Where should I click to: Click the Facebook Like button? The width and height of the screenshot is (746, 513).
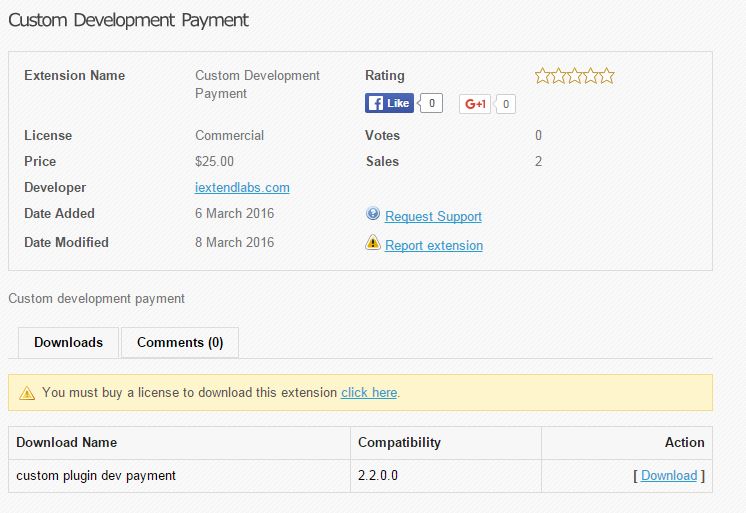point(389,103)
